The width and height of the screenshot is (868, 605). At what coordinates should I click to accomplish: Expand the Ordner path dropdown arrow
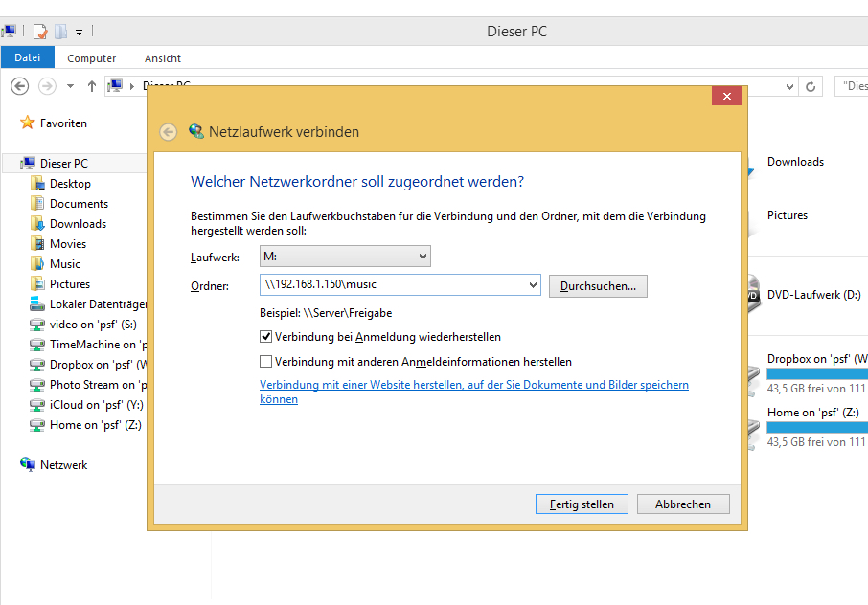click(x=533, y=285)
